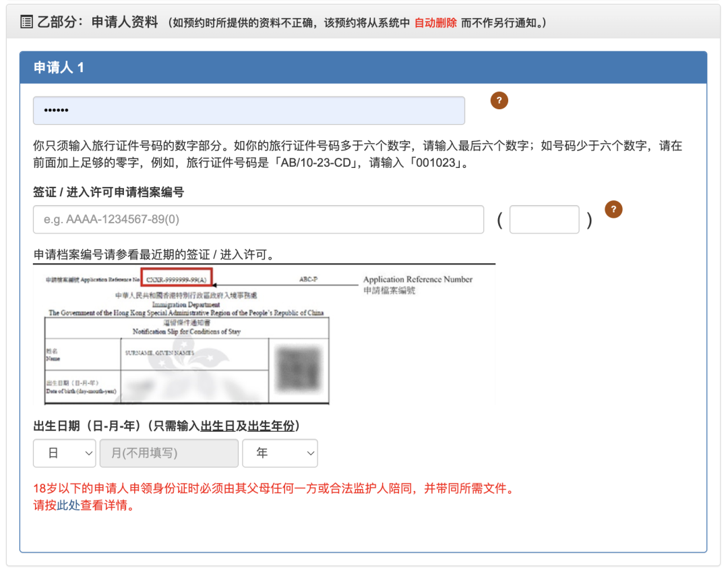Click the help icon beside the travel document field
Screen dimensions: 728x568
(x=498, y=100)
